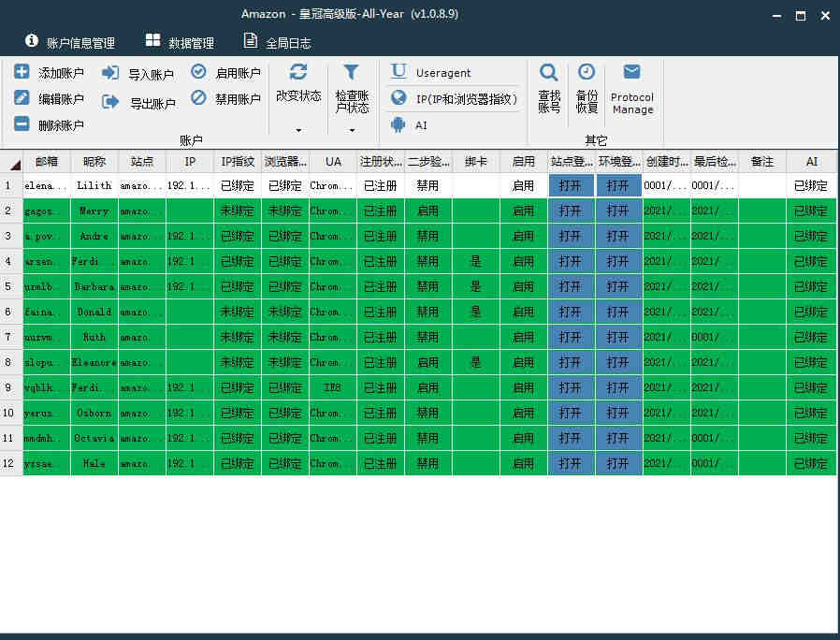Switch to the 数据管理 tab
840x640 pixels.
[x=180, y=42]
